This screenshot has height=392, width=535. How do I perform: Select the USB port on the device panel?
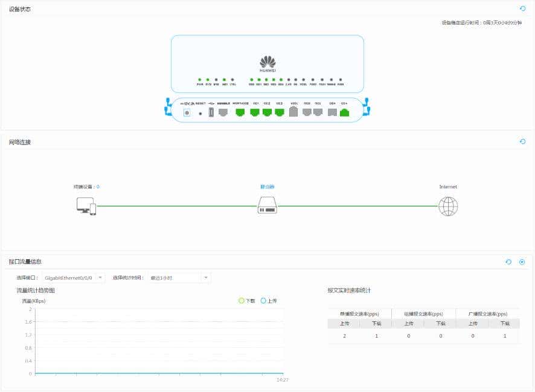[211, 112]
